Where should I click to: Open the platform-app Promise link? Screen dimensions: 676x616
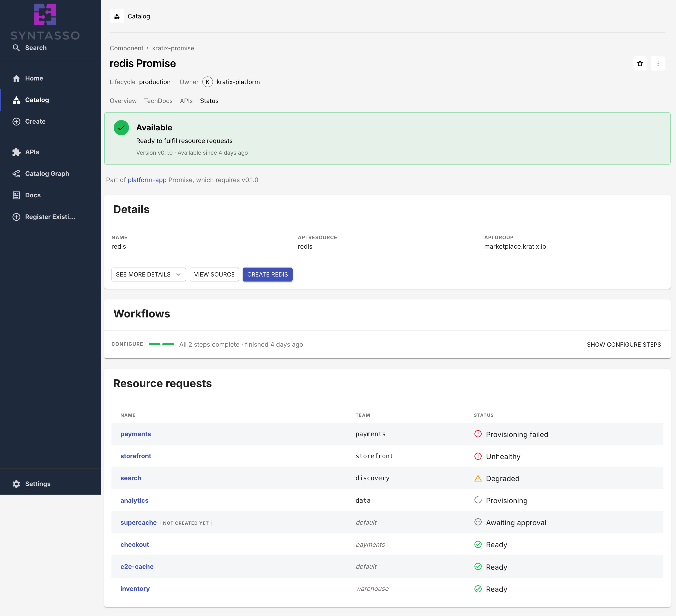[x=147, y=180]
